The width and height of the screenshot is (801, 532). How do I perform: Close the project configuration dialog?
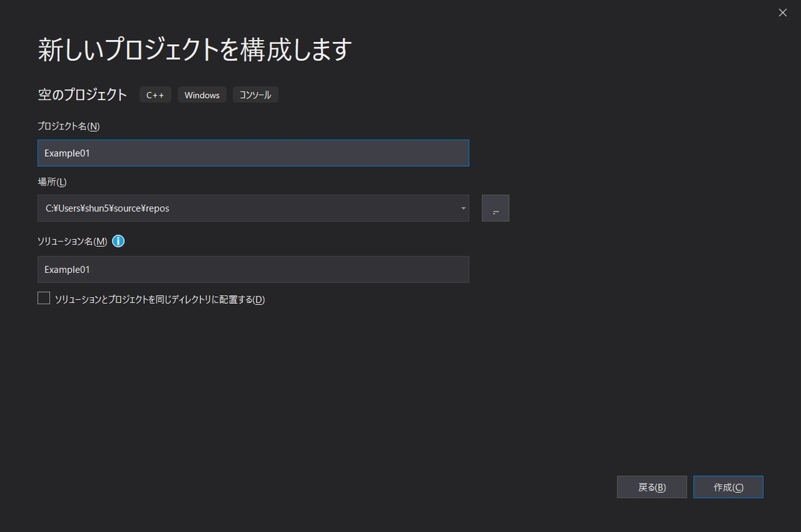(783, 12)
